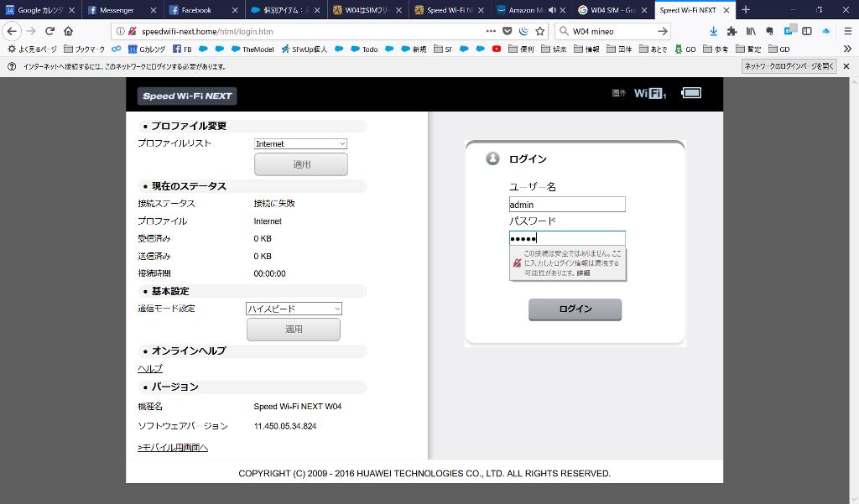Click the blue cloud extension icon
The image size is (859, 504).
pyautogui.click(x=825, y=31)
